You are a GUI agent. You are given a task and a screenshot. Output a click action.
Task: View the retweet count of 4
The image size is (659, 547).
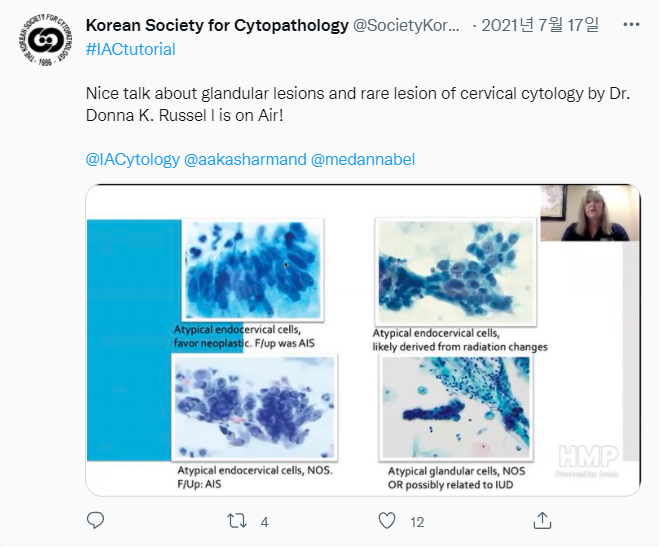pos(264,522)
